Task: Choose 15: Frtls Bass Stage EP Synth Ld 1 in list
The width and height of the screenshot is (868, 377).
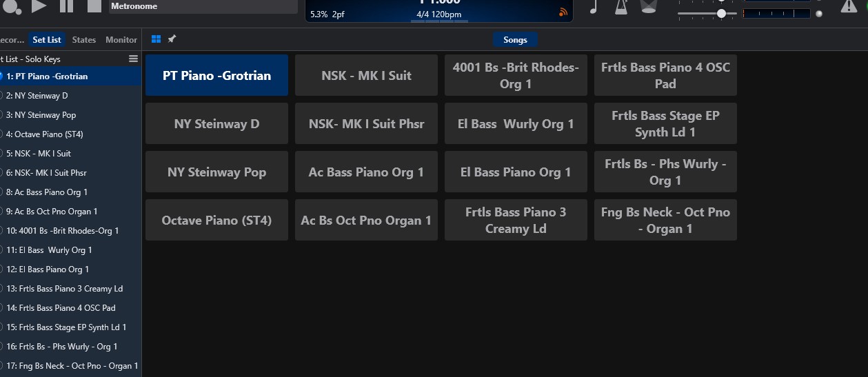Action: point(70,327)
